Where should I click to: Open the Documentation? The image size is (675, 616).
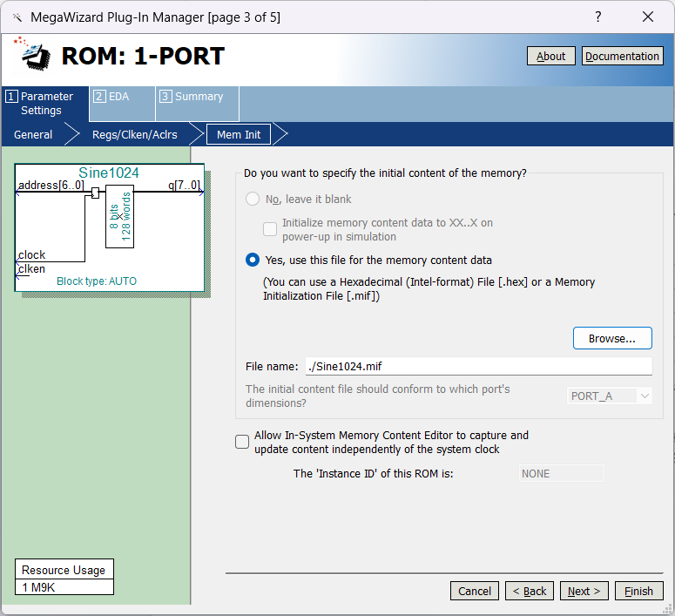point(622,56)
